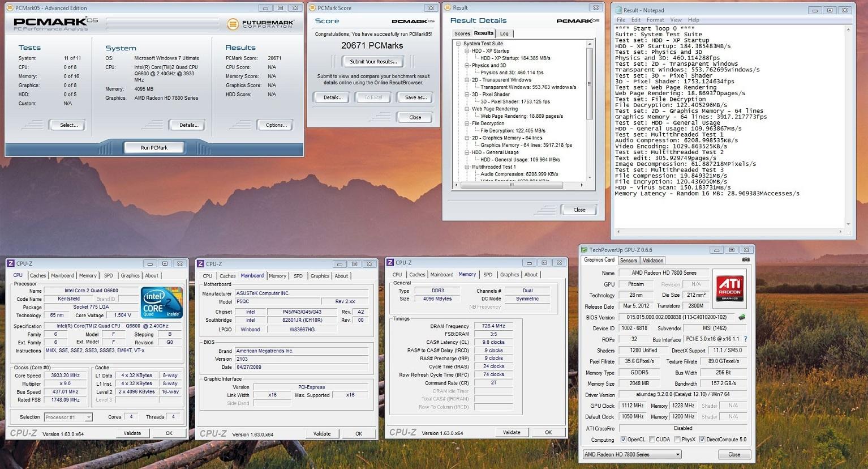The image size is (868, 469).
Task: Open the Sensors tab in GPU-Z
Action: pos(629,261)
